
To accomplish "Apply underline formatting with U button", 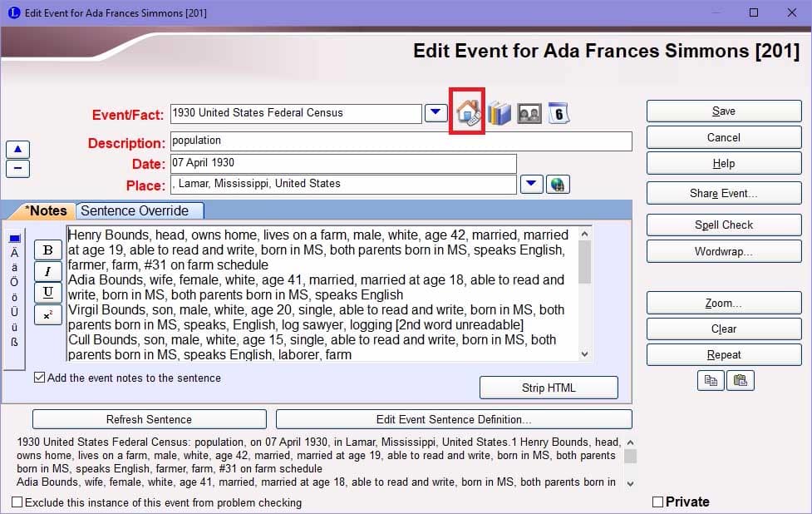I will [x=47, y=292].
